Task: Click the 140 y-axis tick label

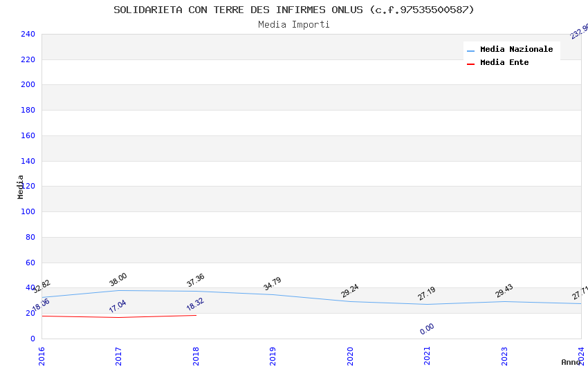Action: click(x=28, y=161)
